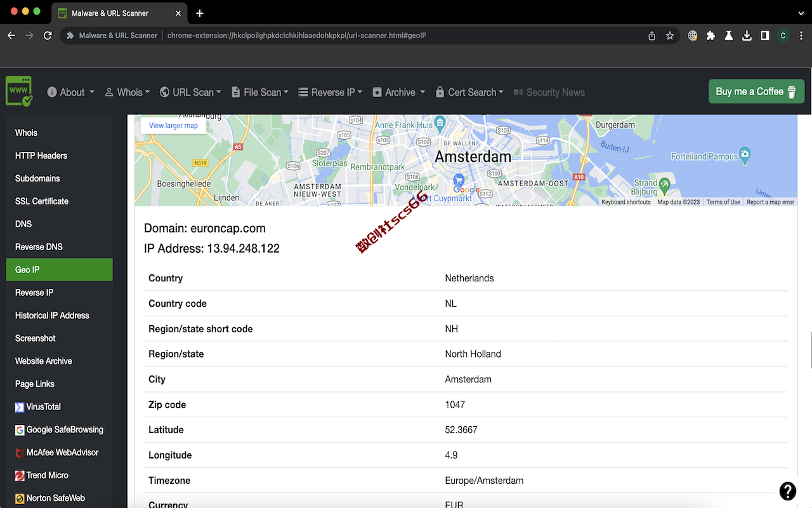
Task: Click the Buy me a Coffee button
Action: [x=756, y=91]
